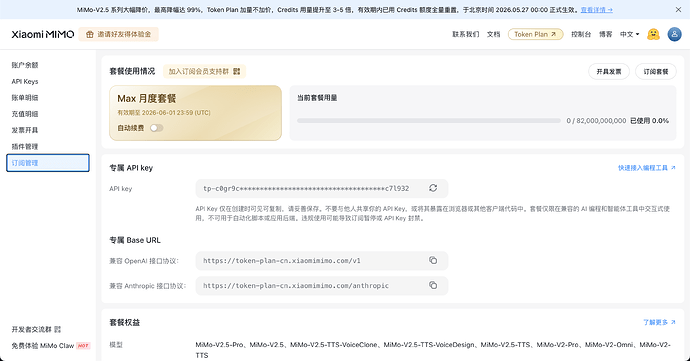Image resolution: width=690 pixels, height=361 pixels.
Task: Click the Anthropic base URL field
Action: 322,286
